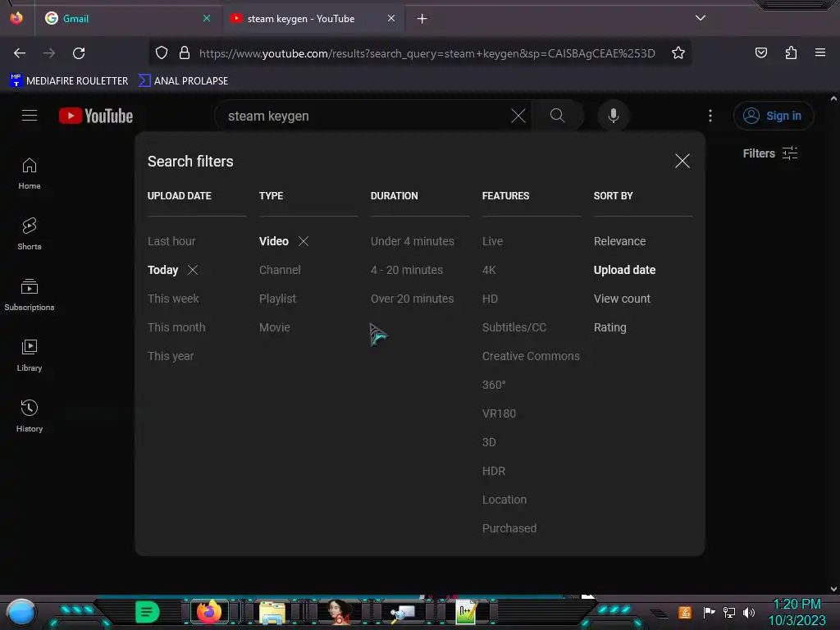Open the Extensions puzzle icon

pyautogui.click(x=791, y=53)
